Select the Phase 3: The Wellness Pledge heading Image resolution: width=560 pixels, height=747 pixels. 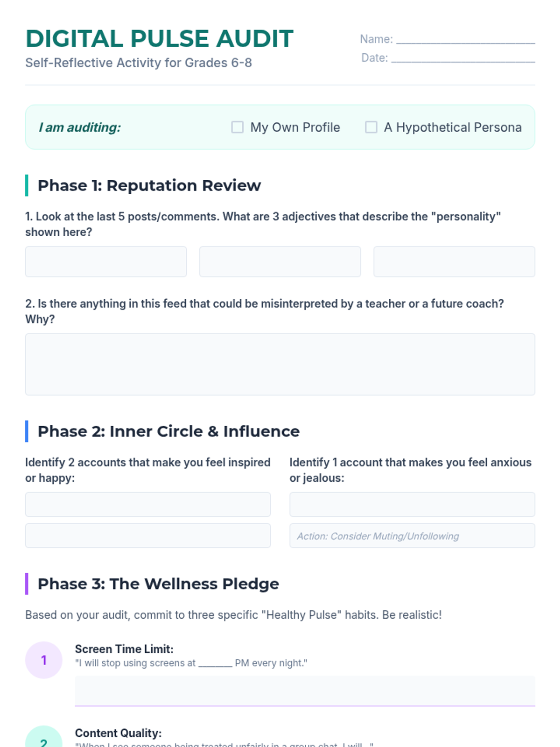pyautogui.click(x=158, y=584)
